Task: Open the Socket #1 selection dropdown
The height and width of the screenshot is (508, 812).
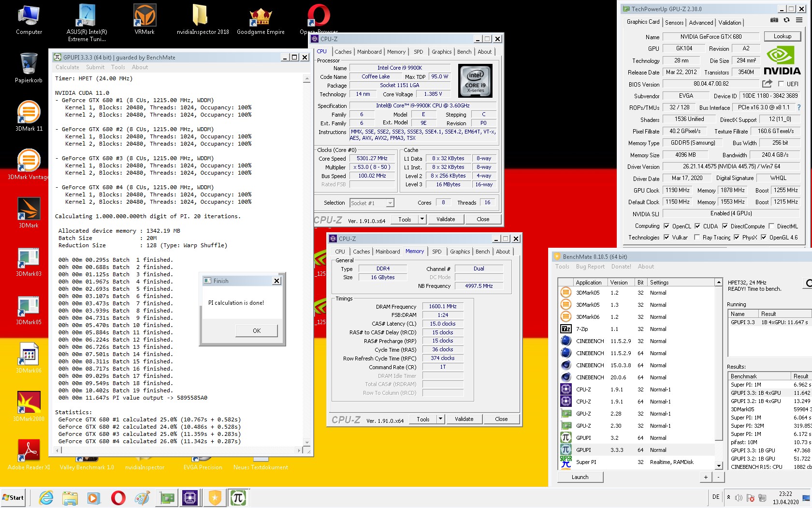Action: pyautogui.click(x=372, y=203)
